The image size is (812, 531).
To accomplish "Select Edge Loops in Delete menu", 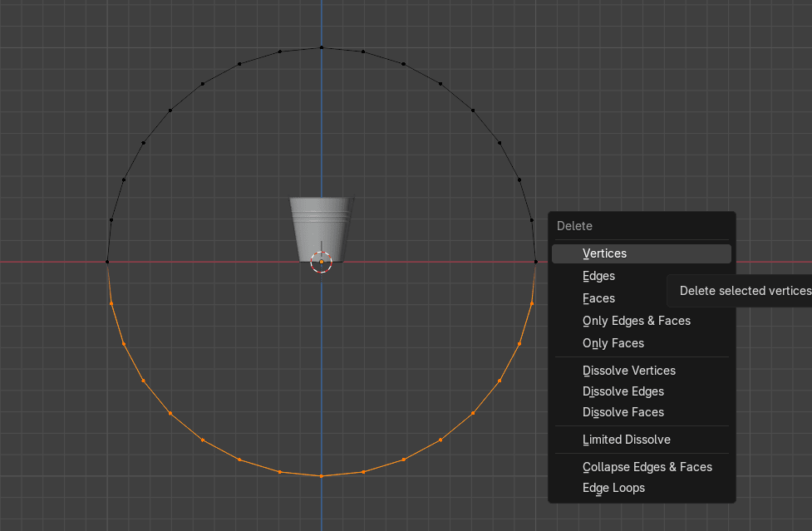I will (613, 488).
